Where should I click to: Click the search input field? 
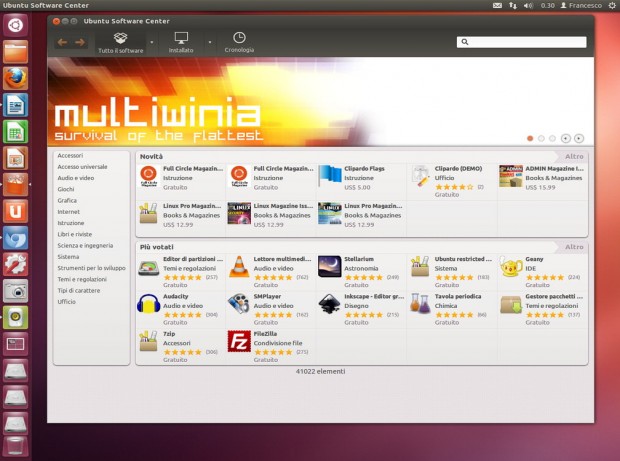click(x=522, y=42)
